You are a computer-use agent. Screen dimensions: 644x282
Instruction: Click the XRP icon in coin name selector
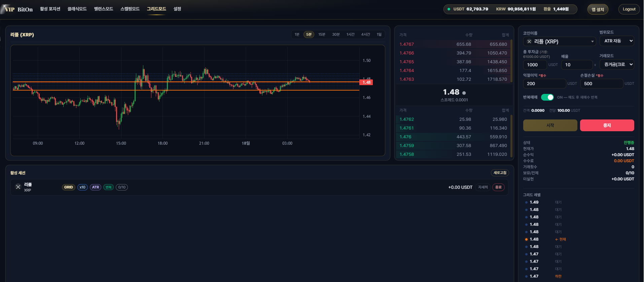click(529, 41)
